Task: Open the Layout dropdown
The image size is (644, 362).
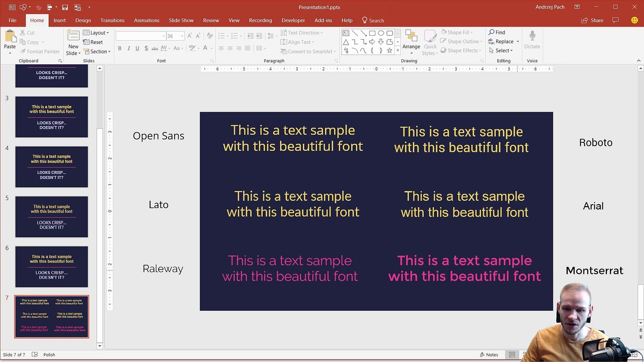Action: [96, 33]
